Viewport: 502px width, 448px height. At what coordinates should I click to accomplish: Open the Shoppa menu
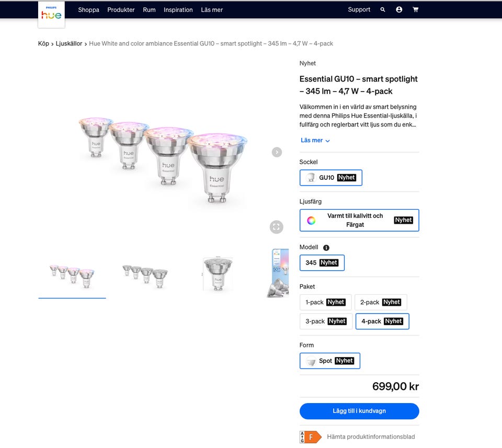89,10
